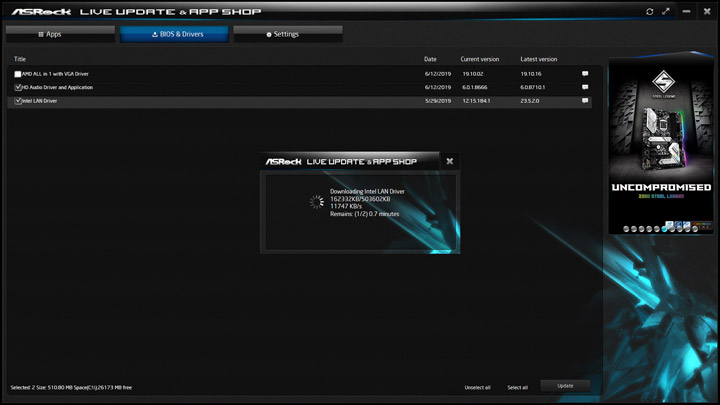Image resolution: width=720 pixels, height=405 pixels.
Task: Minimize the Live Update window
Action: (686, 11)
